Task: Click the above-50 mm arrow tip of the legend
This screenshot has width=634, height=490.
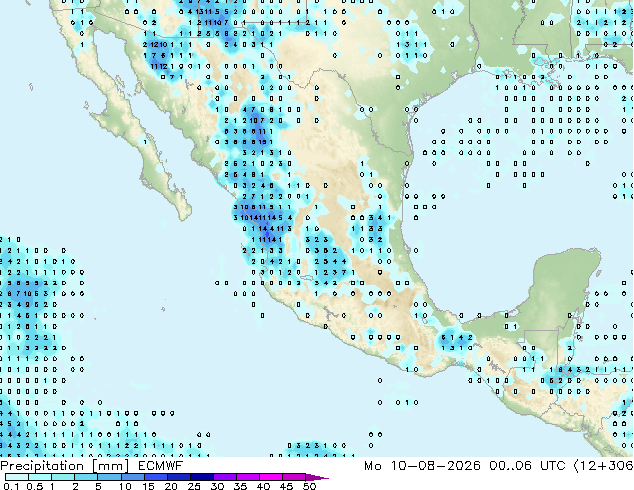Action: 317,477
